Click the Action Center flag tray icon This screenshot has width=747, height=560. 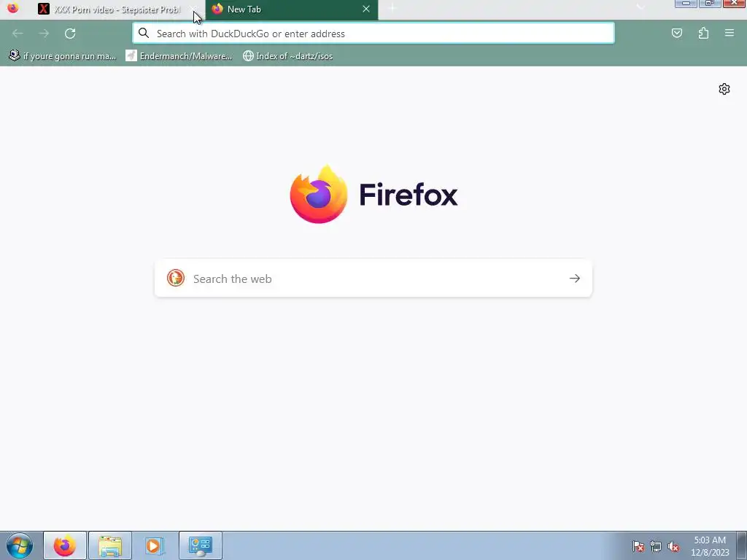click(x=638, y=546)
